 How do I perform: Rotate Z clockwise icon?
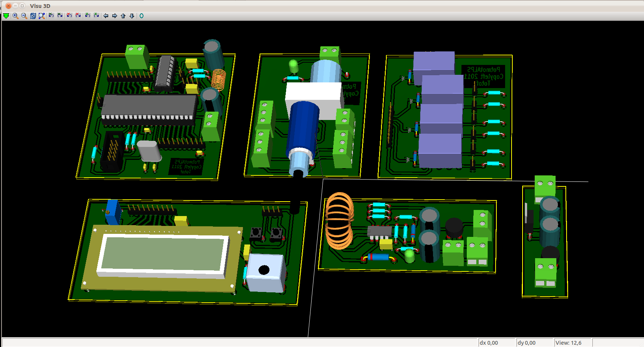coord(96,16)
